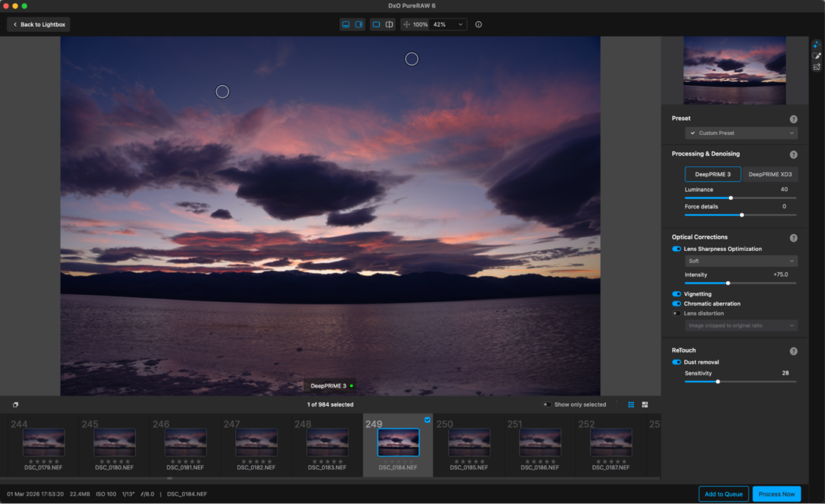
Task: Toggle Chromatic aberration off
Action: click(676, 304)
